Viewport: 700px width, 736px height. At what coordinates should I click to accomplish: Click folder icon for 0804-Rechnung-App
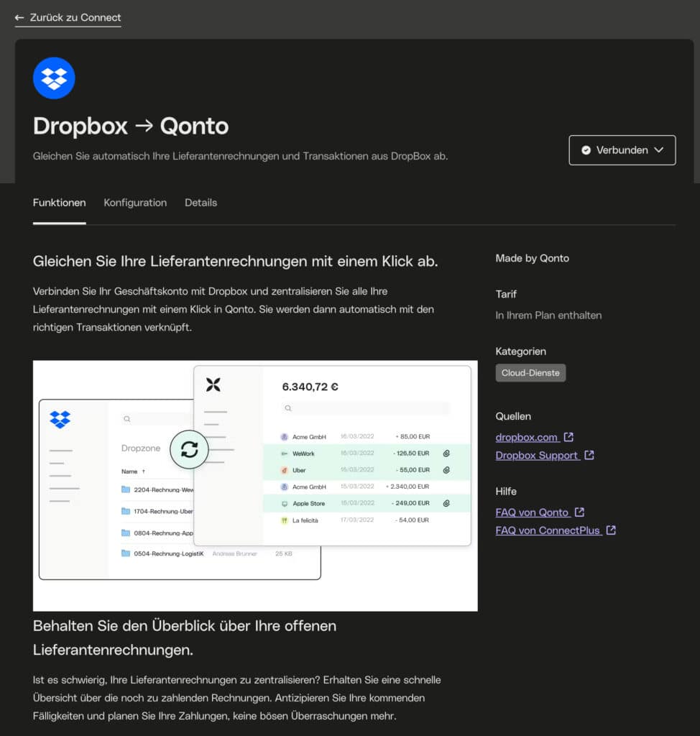126,533
